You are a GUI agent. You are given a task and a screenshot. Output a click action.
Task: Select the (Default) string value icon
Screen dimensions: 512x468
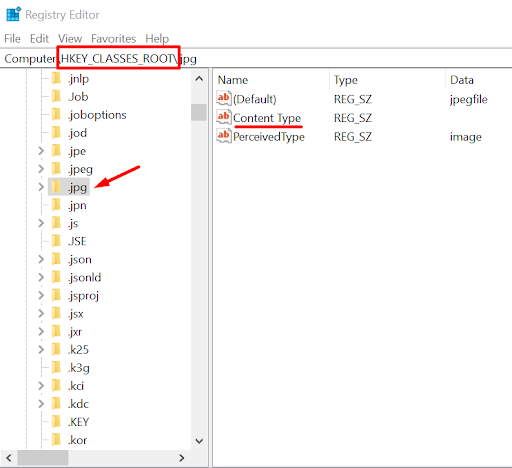pos(224,98)
